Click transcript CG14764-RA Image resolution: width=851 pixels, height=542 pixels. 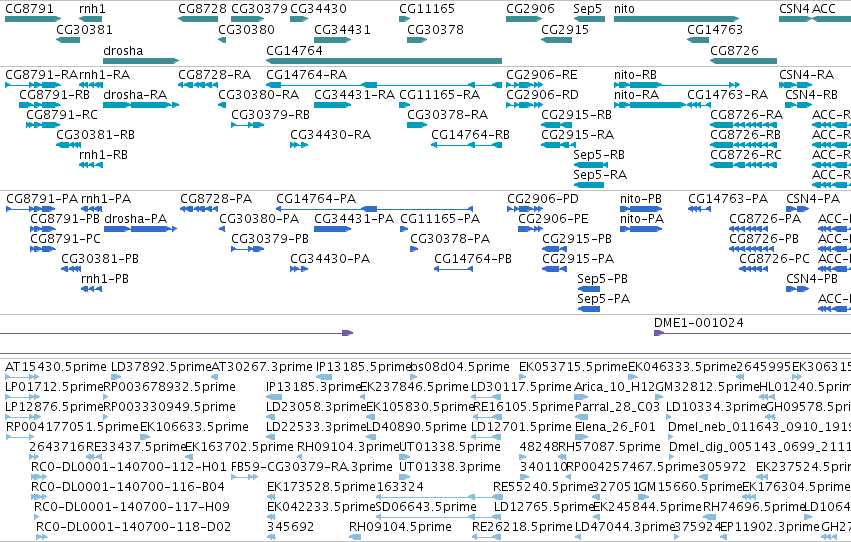tap(307, 75)
